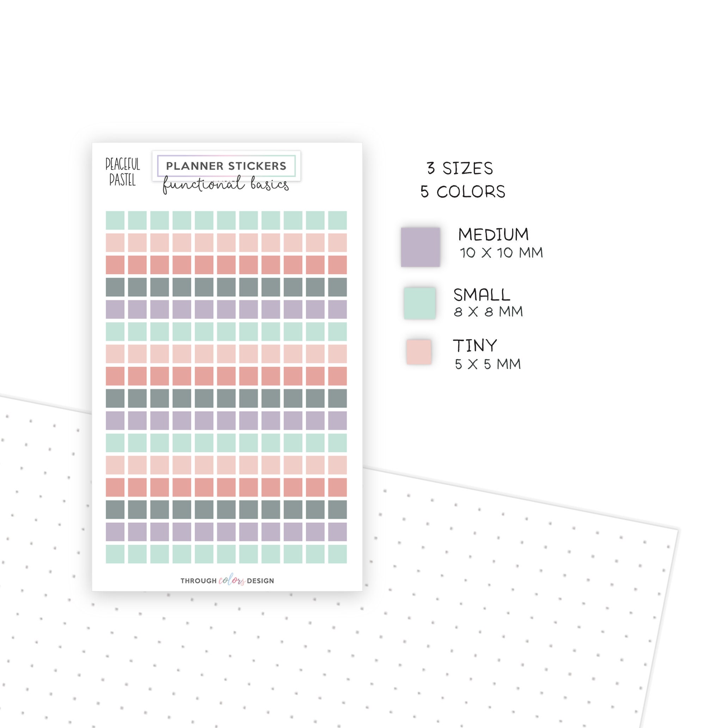The image size is (705, 728).
Task: Click the lavender Medium size swatch
Action: click(x=420, y=247)
